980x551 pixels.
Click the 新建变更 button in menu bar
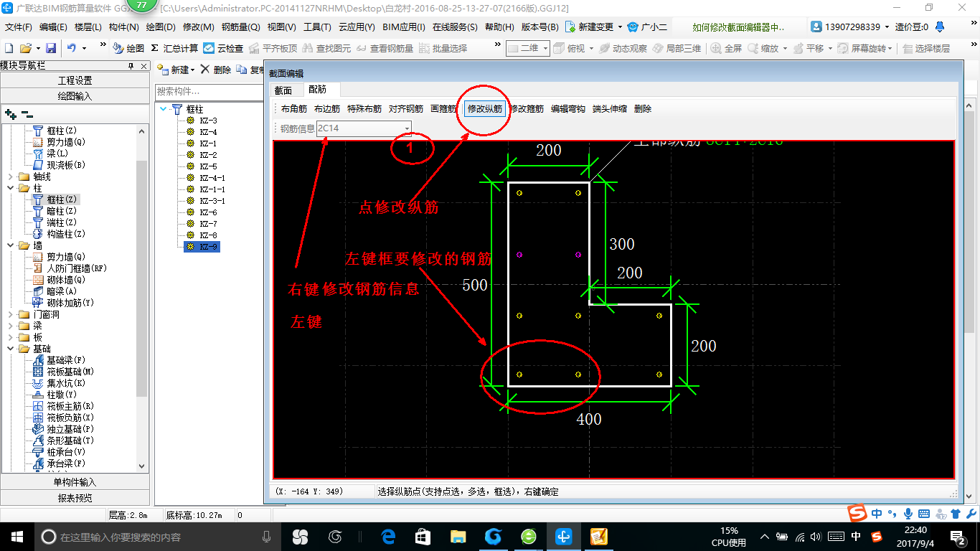click(595, 27)
